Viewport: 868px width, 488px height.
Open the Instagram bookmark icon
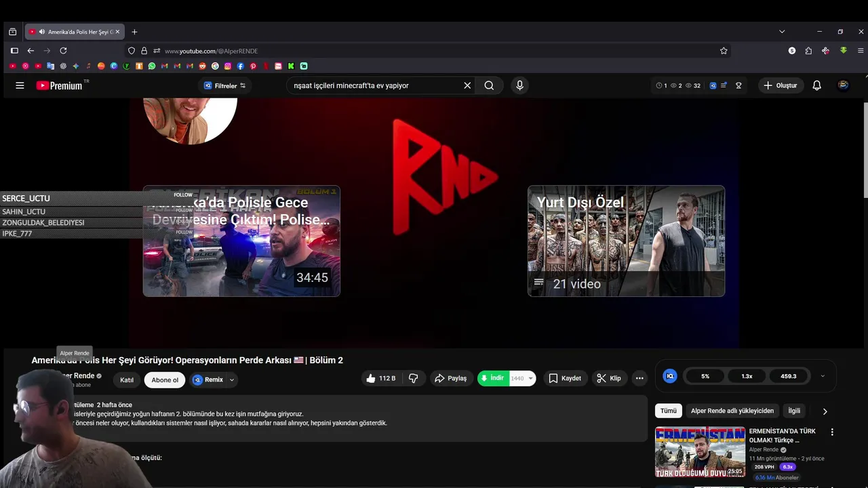pyautogui.click(x=228, y=66)
